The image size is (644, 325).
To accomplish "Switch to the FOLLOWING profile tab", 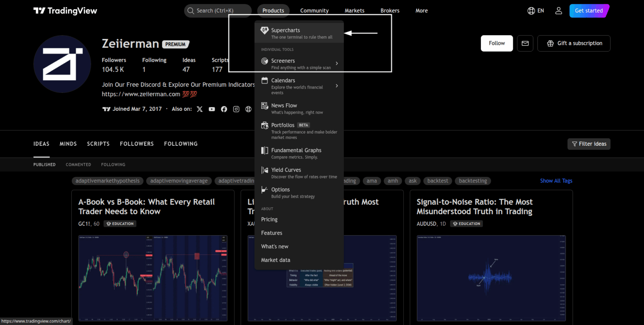I will coord(181,144).
